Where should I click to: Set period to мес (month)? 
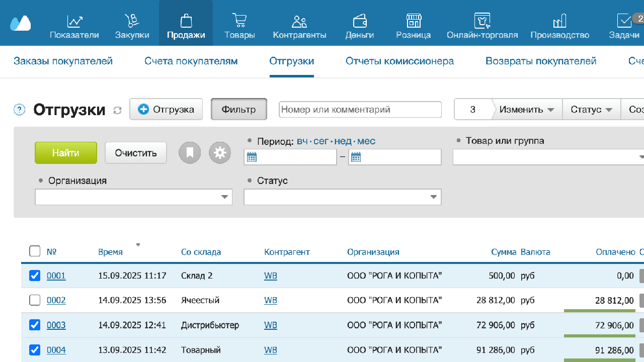pyautogui.click(x=366, y=141)
